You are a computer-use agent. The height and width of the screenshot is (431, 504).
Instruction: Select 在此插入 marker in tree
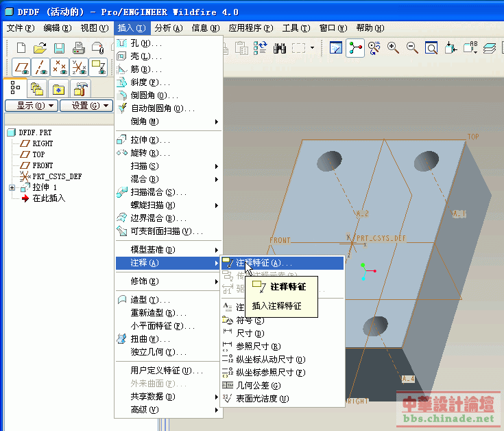49,198
